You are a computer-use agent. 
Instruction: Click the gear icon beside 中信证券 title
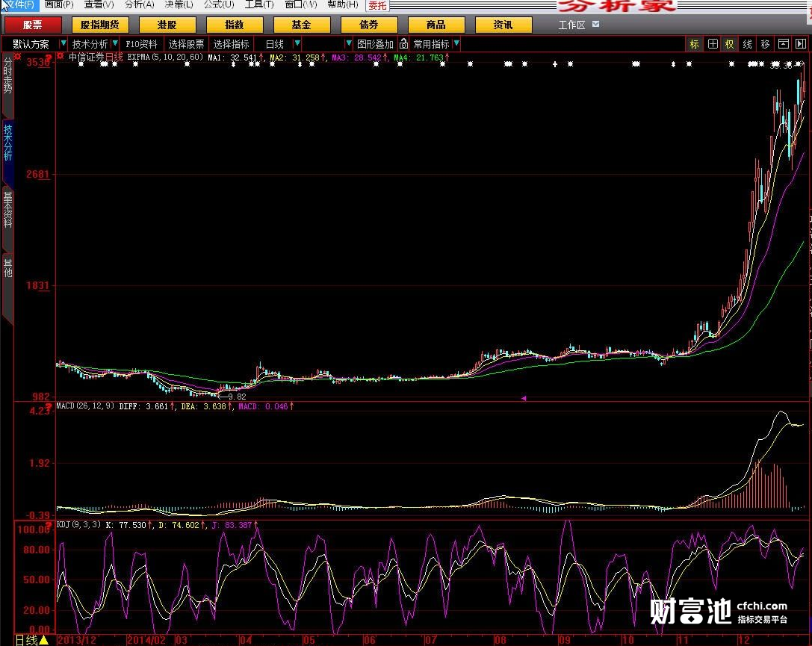tap(61, 56)
